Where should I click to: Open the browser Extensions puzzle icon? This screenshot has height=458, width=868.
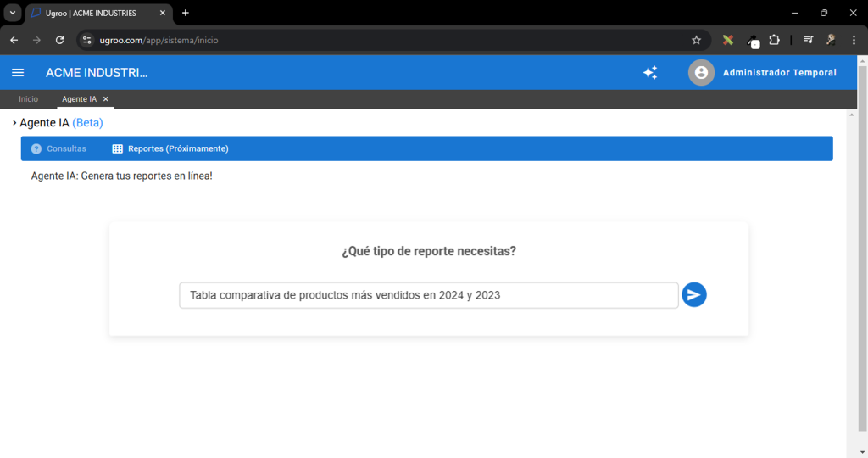(x=774, y=40)
